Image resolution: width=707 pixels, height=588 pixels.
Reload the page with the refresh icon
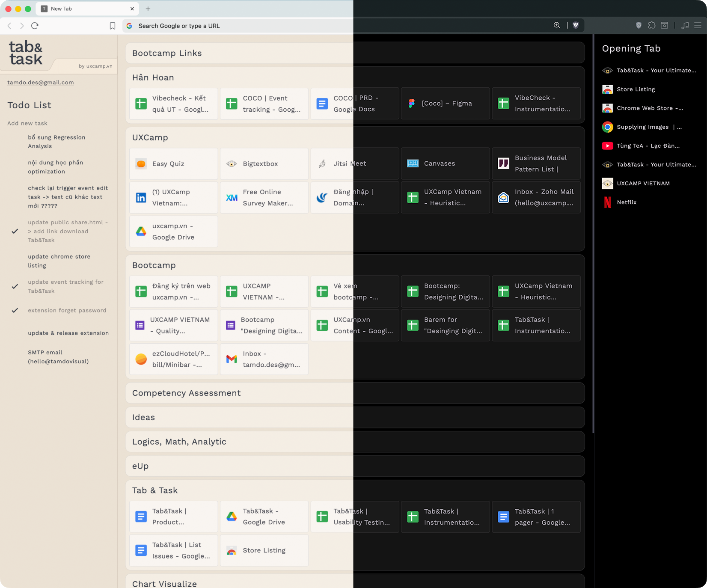tap(35, 26)
